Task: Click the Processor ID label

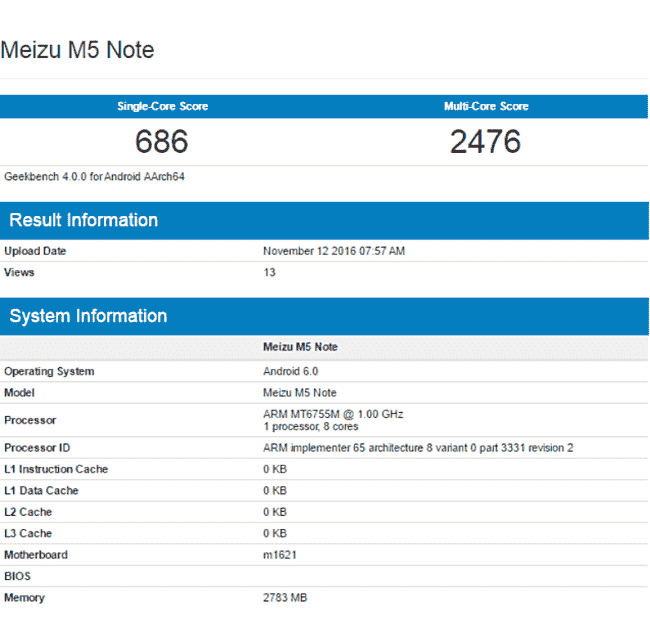Action: click(37, 448)
